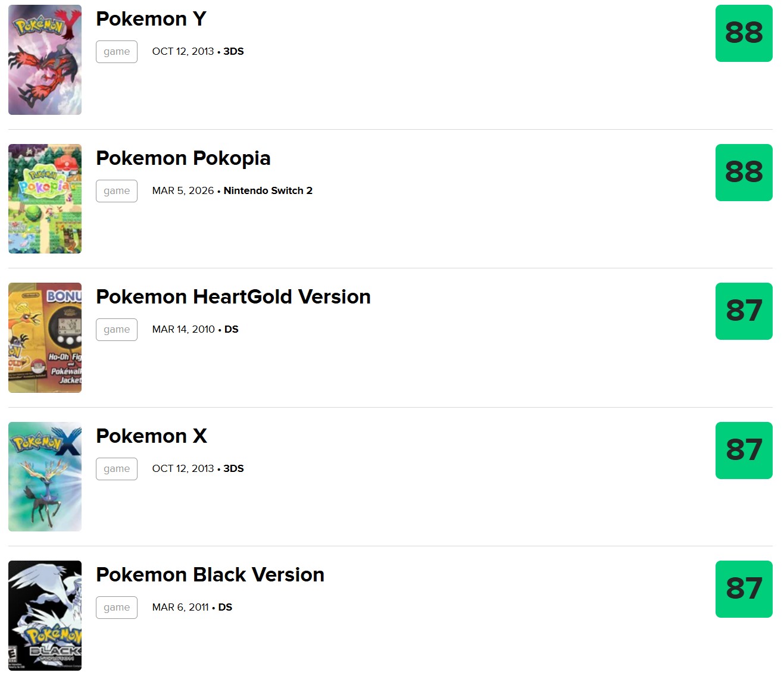Screen dimensions: 784x682
Task: Click the DS platform label under Pokemon Black
Action: coord(226,607)
